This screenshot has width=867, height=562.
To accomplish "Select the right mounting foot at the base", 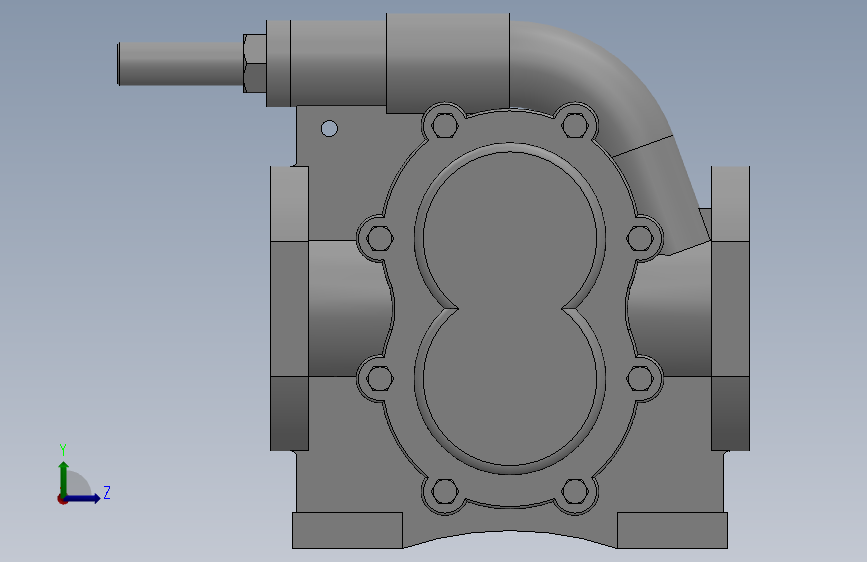I will (x=672, y=530).
